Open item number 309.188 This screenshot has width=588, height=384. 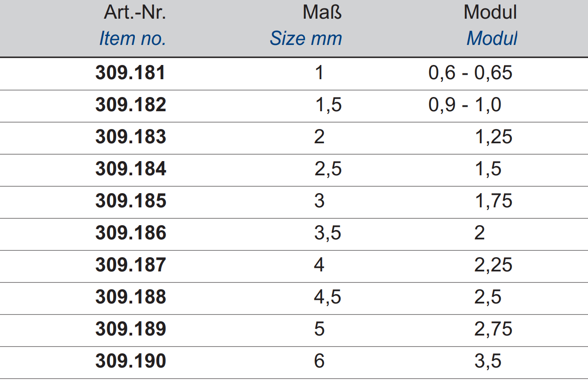130,297
